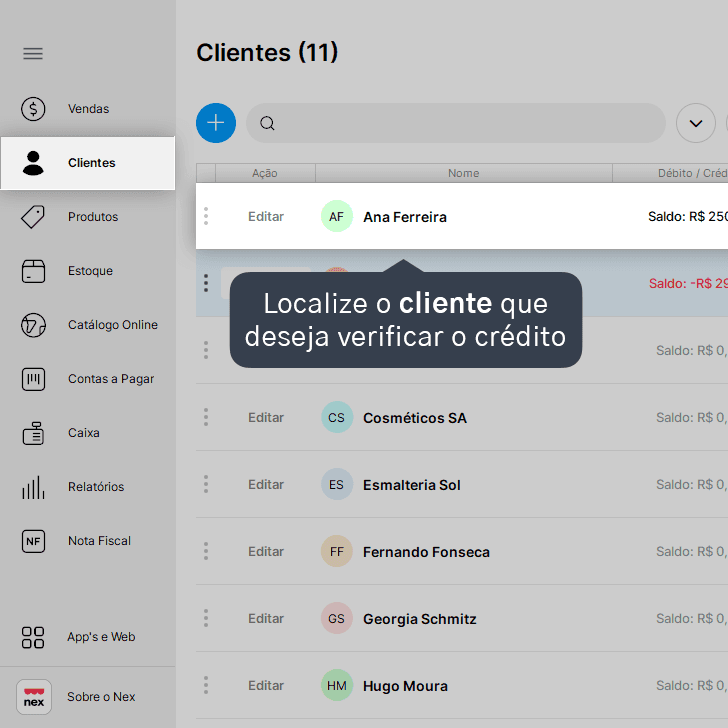Open Estoque menu item
Screen dimensions: 728x728
88,271
